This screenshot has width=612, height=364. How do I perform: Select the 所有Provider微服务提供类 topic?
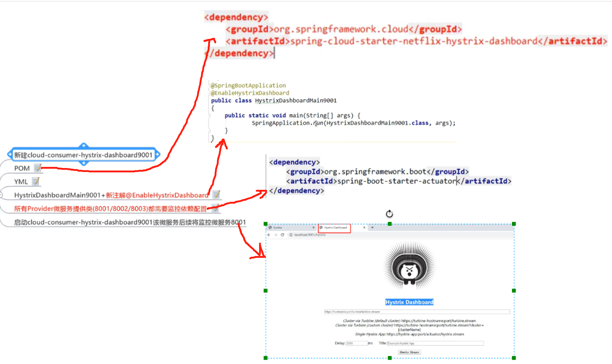pyautogui.click(x=110, y=209)
